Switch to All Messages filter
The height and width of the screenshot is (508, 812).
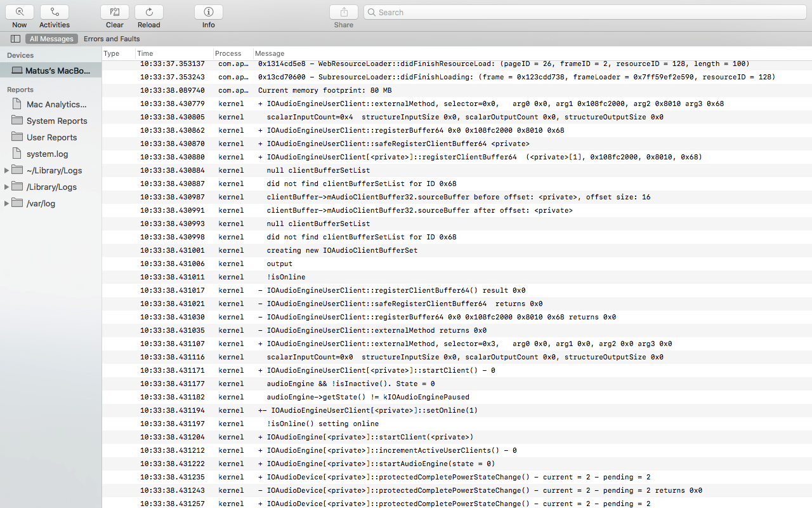(x=52, y=39)
